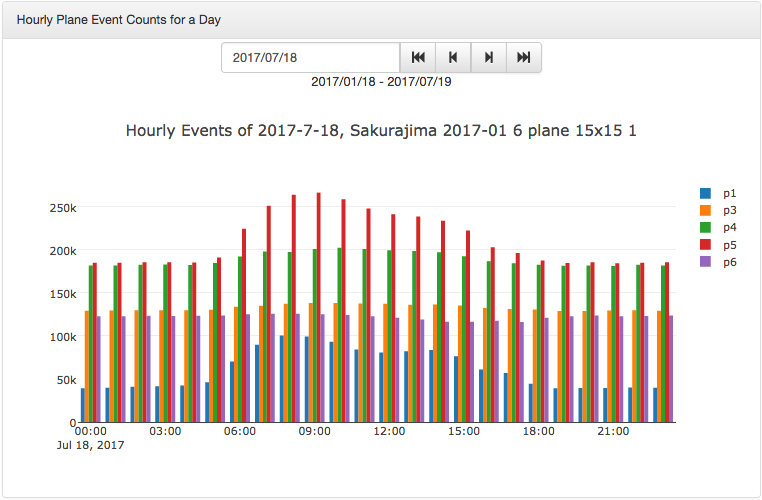762x500 pixels.
Task: Select the chart title Hourly Events text
Action: [381, 131]
